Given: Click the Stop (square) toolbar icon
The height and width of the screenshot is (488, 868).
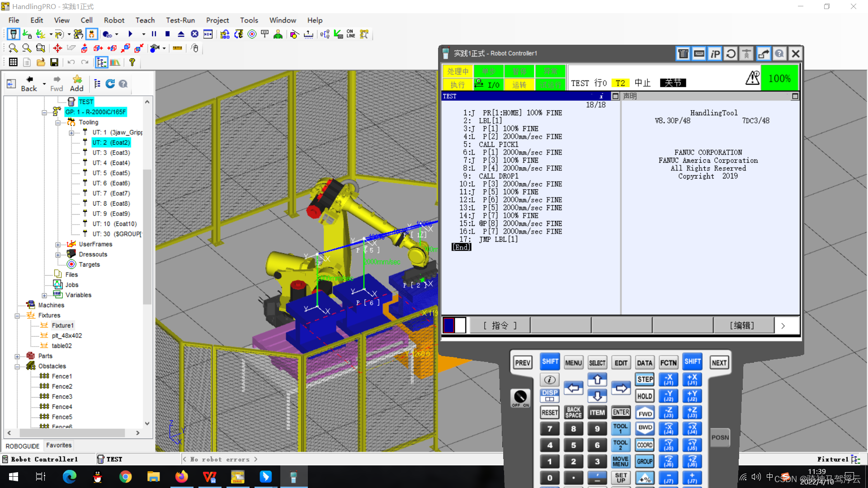Looking at the screenshot, I should (167, 34).
